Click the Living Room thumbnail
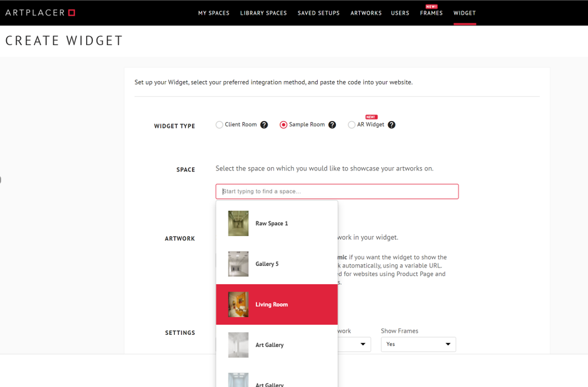 click(238, 304)
